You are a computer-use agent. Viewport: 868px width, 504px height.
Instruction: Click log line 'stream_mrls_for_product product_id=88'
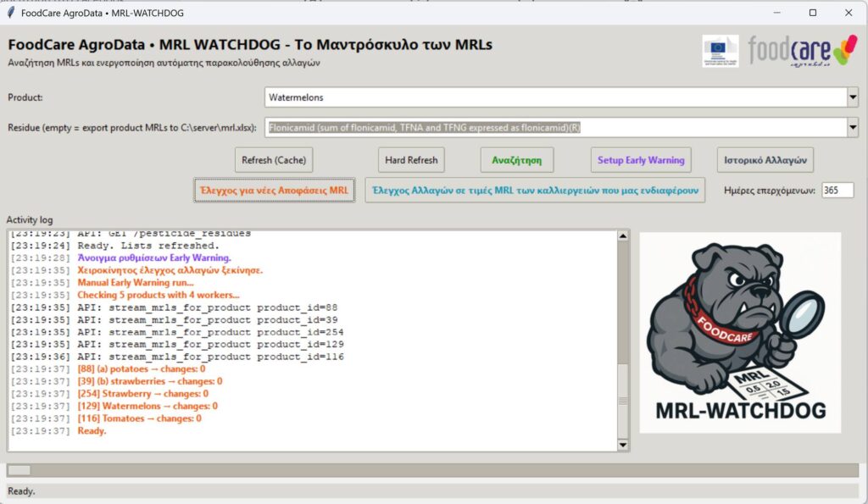pyautogui.click(x=223, y=307)
